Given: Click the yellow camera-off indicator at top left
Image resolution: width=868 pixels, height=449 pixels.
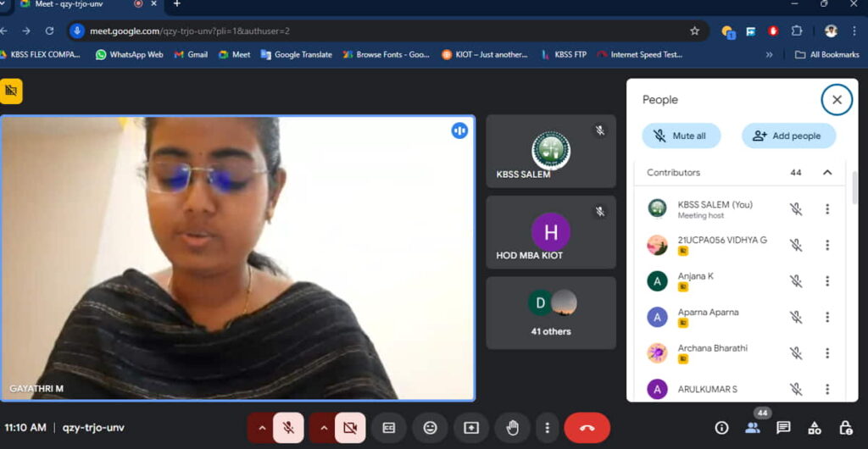Looking at the screenshot, I should (11, 91).
